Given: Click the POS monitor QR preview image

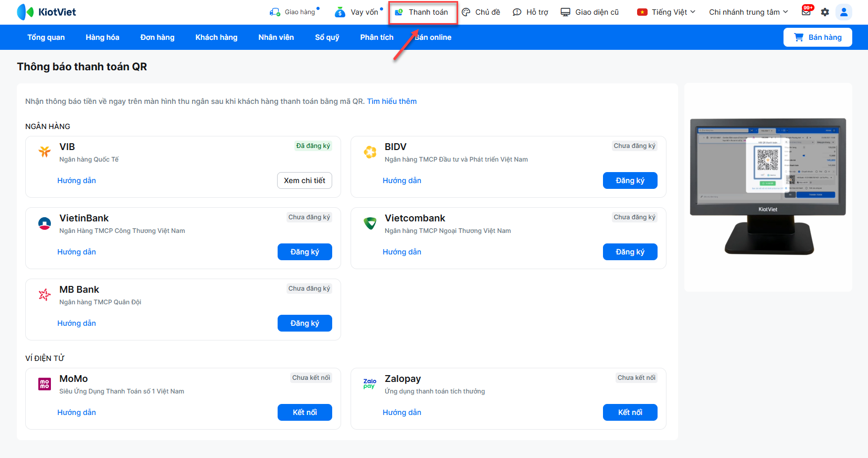Looking at the screenshot, I should click(768, 187).
